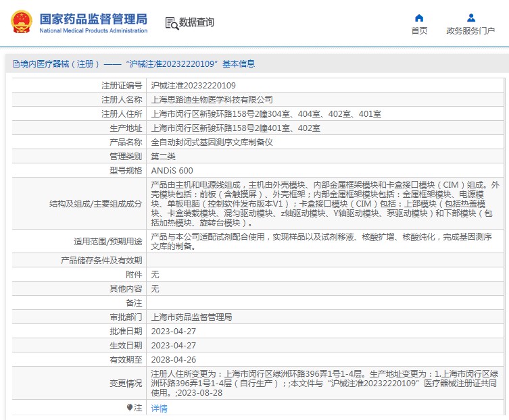This screenshot has width=509, height=420.
Task: Click 其他内容 row label
Action: [126, 288]
